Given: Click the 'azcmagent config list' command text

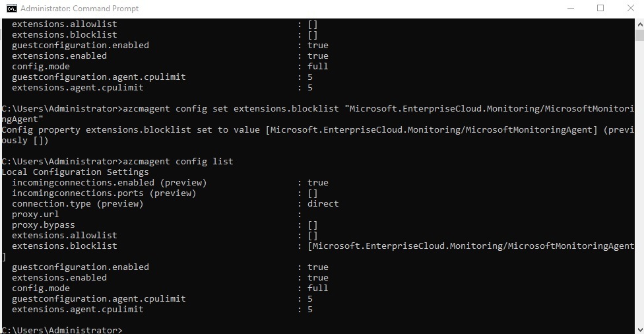Looking at the screenshot, I should (x=178, y=162).
